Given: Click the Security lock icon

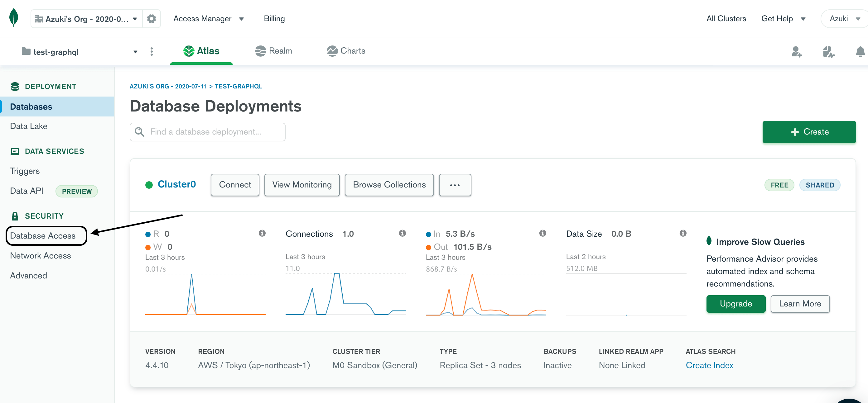Looking at the screenshot, I should tap(15, 216).
